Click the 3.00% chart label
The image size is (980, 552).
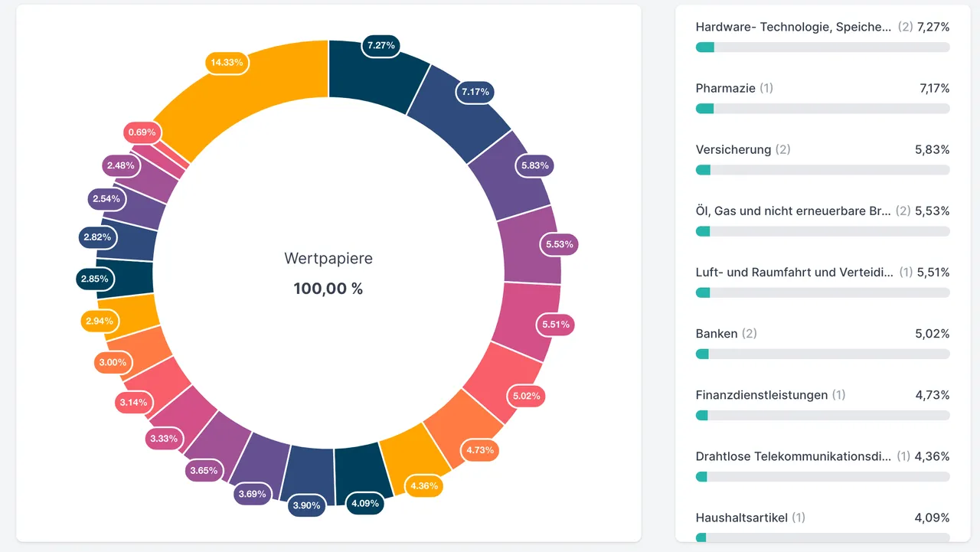113,362
